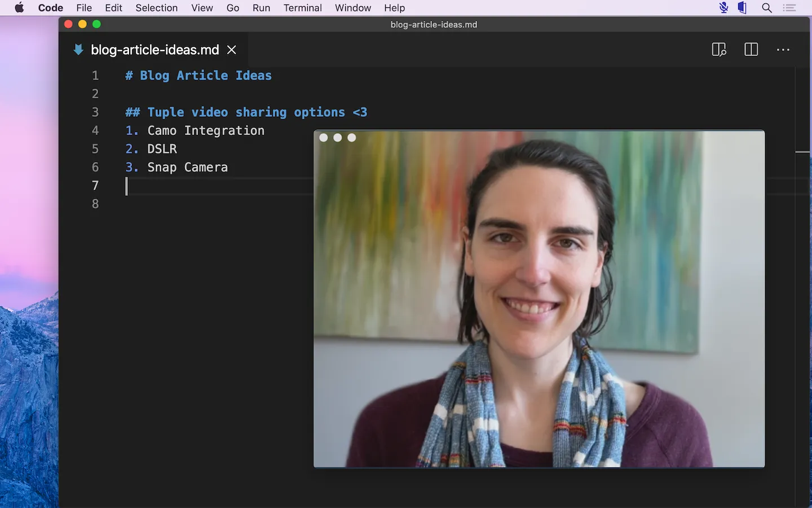Split the editor using the split icon
The height and width of the screenshot is (508, 812).
pos(751,50)
